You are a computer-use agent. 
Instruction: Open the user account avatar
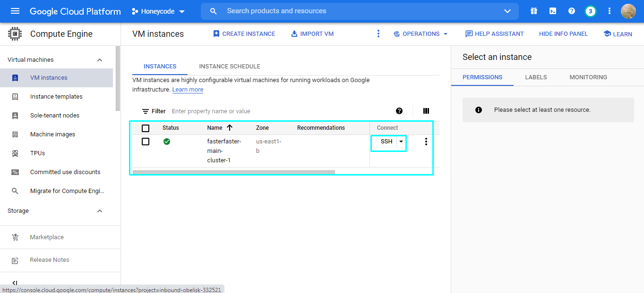[628, 11]
